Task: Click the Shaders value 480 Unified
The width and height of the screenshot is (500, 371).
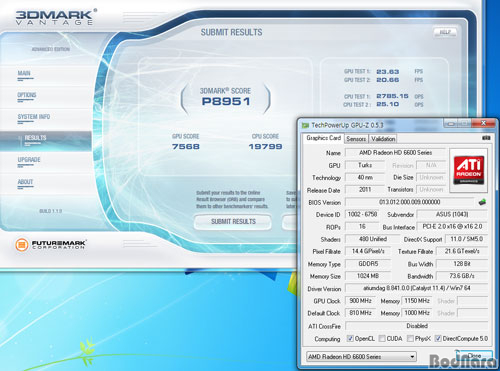Action: 372,239
